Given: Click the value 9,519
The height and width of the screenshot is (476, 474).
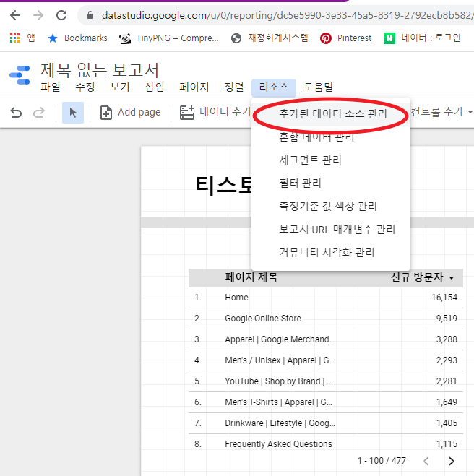Looking at the screenshot, I should (x=447, y=319).
